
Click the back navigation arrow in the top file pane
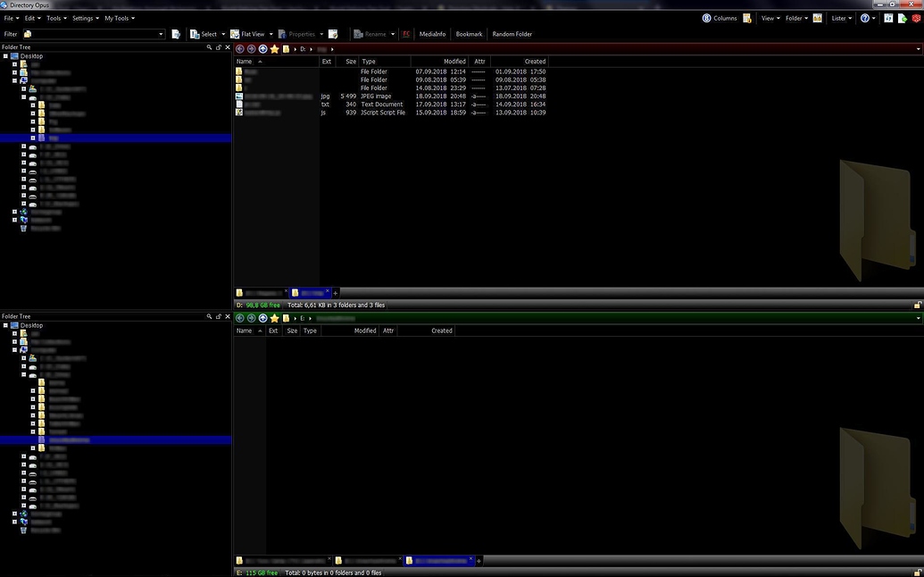point(238,48)
